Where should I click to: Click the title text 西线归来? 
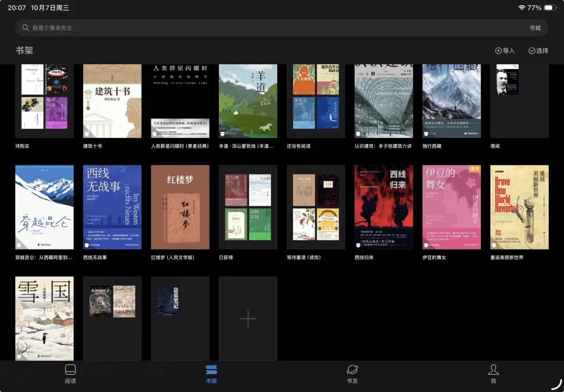[x=364, y=257]
